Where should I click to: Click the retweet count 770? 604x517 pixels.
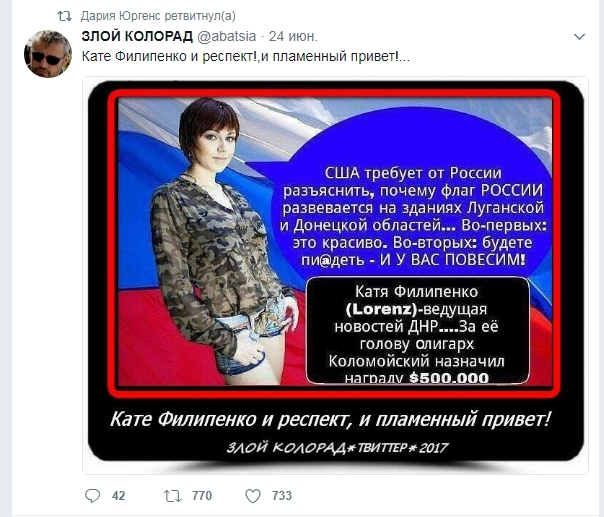click(202, 495)
